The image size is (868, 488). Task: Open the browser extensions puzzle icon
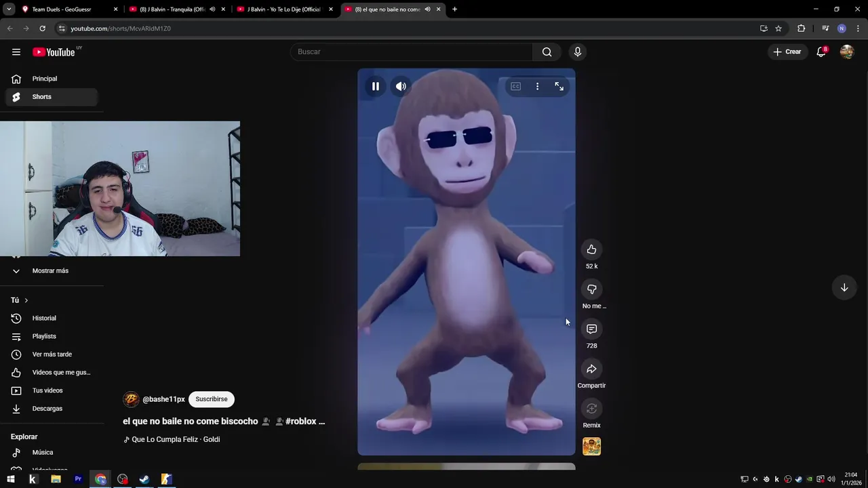pyautogui.click(x=801, y=28)
